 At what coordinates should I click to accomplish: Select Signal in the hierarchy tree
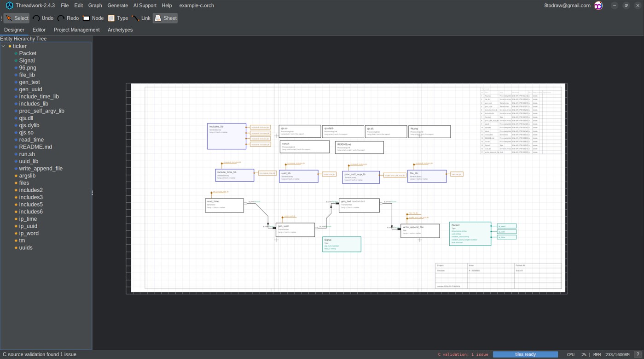[27, 60]
